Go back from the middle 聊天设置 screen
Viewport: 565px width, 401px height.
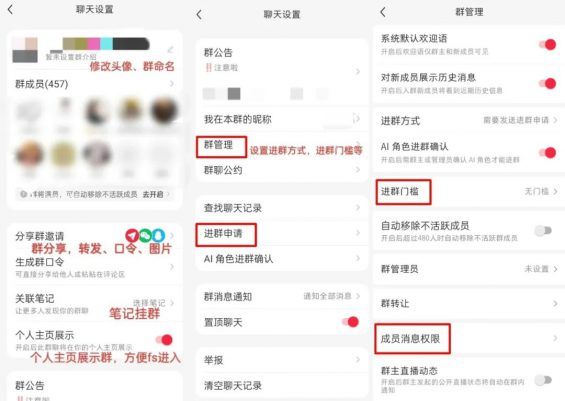point(199,15)
